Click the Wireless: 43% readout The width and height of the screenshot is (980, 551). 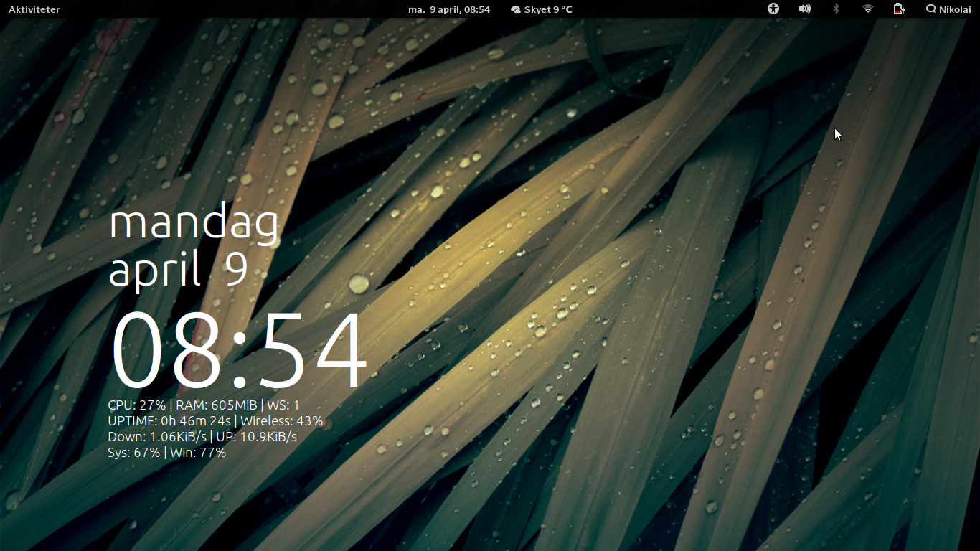click(x=282, y=421)
